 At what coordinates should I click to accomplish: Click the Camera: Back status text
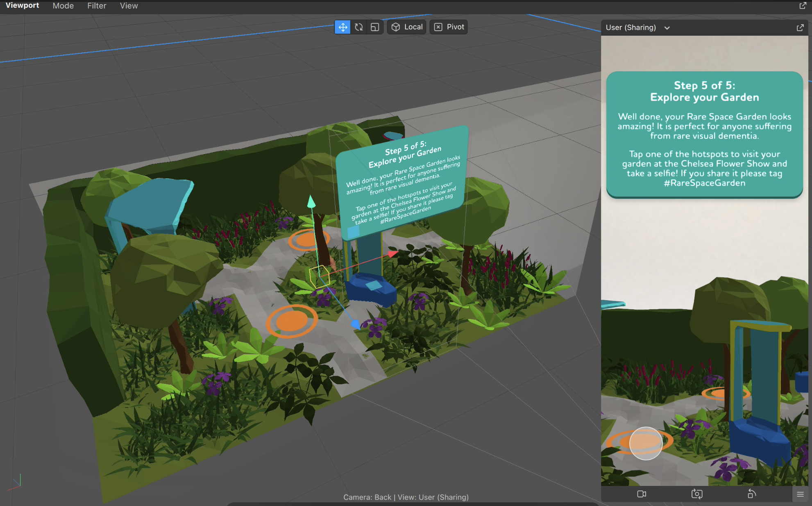(367, 497)
